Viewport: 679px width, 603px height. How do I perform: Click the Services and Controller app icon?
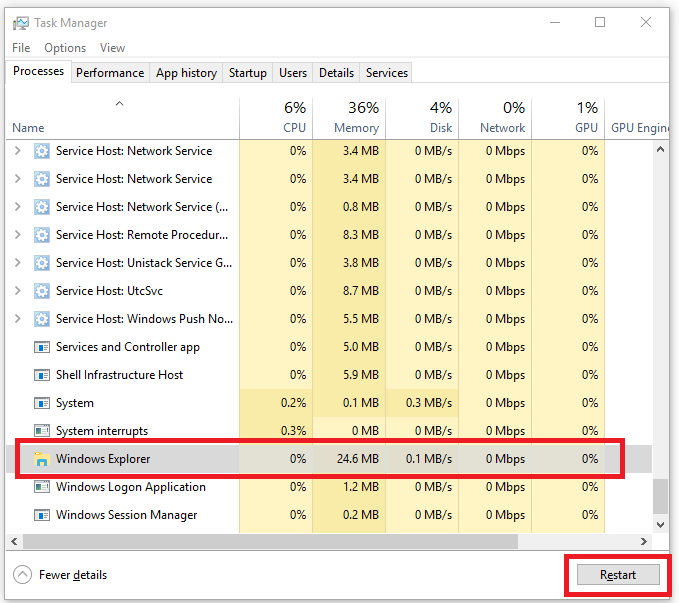click(42, 347)
